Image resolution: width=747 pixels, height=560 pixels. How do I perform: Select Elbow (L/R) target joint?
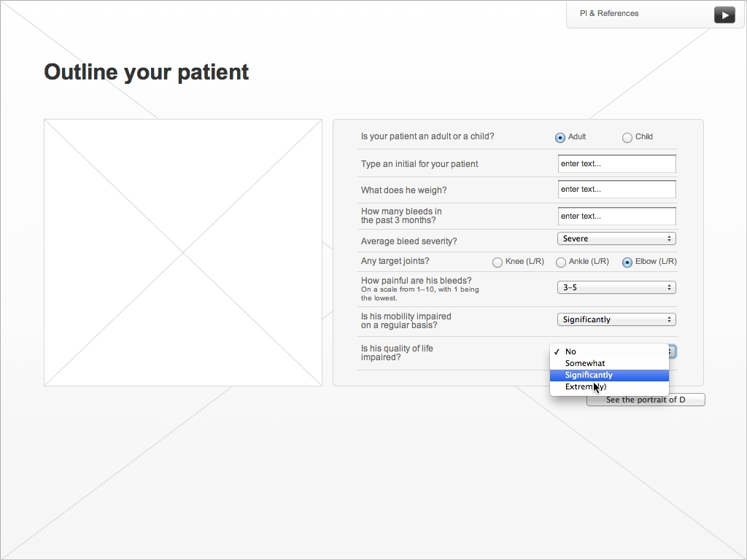click(627, 262)
